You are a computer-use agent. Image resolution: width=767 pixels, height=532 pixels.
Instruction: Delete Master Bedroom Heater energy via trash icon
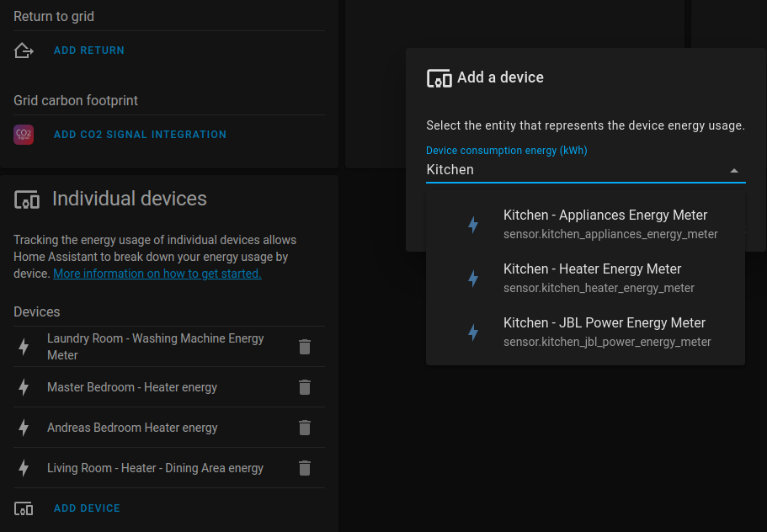(305, 387)
